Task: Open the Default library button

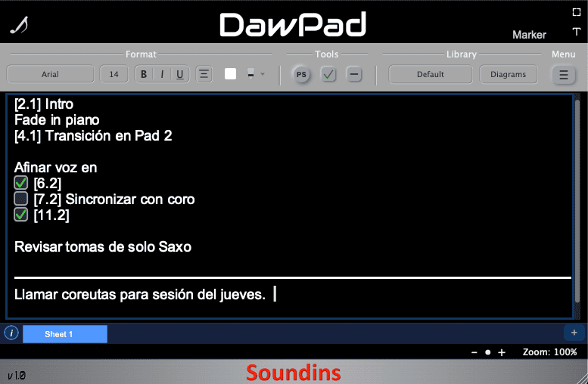Action: [x=430, y=74]
